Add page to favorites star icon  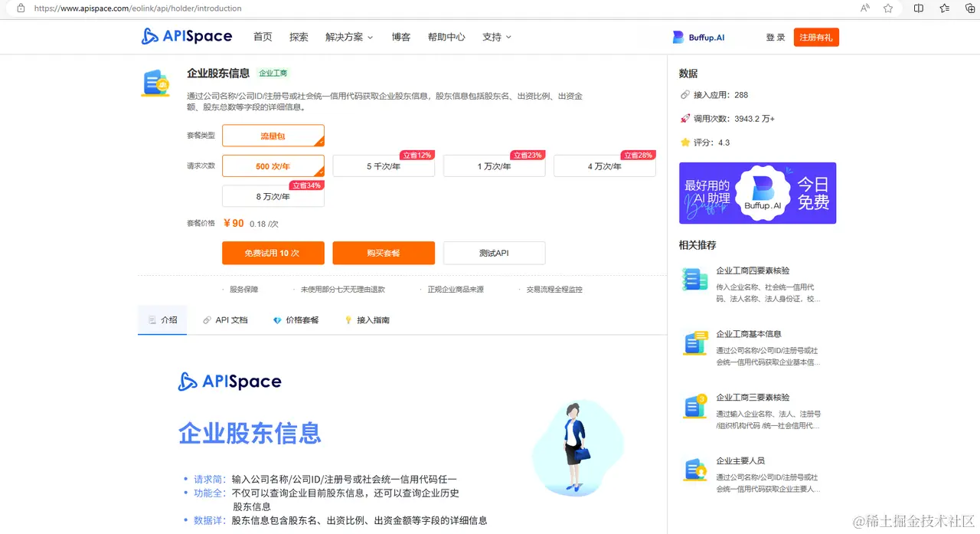point(888,8)
